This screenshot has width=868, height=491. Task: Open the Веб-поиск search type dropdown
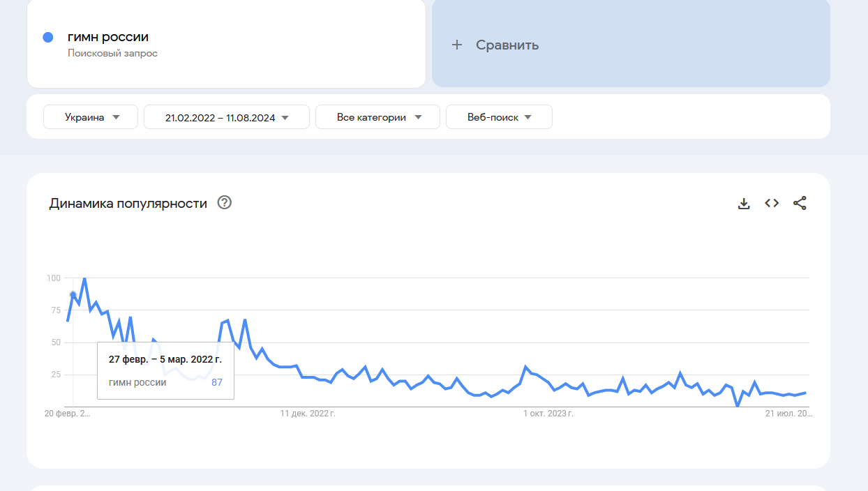[499, 117]
